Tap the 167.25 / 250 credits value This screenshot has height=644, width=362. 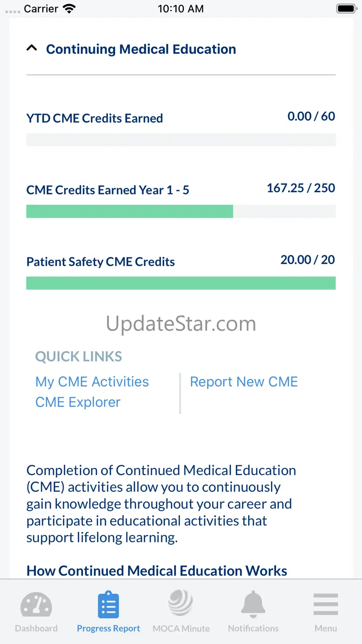click(x=301, y=188)
